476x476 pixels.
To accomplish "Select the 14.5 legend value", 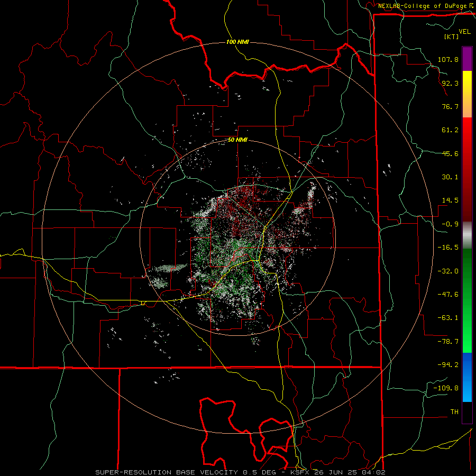I will (450, 200).
